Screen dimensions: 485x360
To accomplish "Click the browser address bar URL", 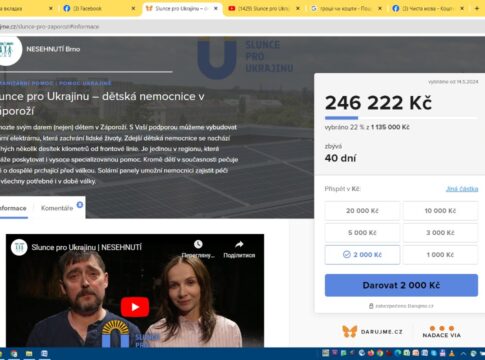I will [49, 27].
